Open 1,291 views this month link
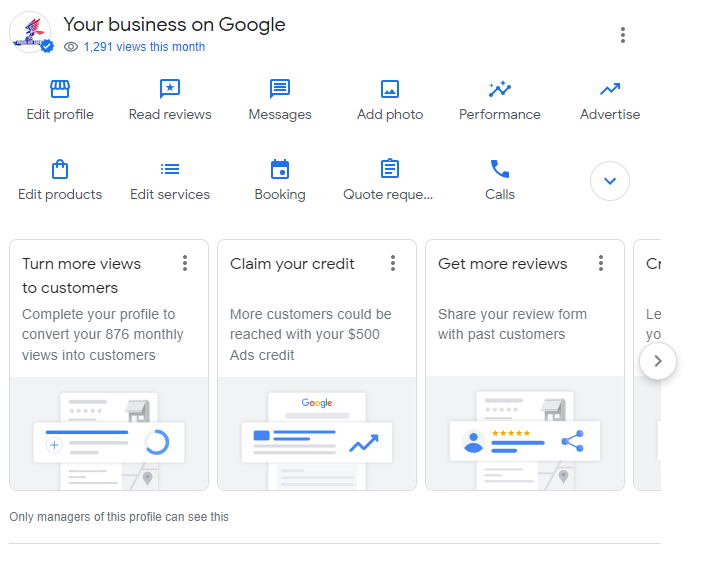The height and width of the screenshot is (566, 710). [x=144, y=47]
